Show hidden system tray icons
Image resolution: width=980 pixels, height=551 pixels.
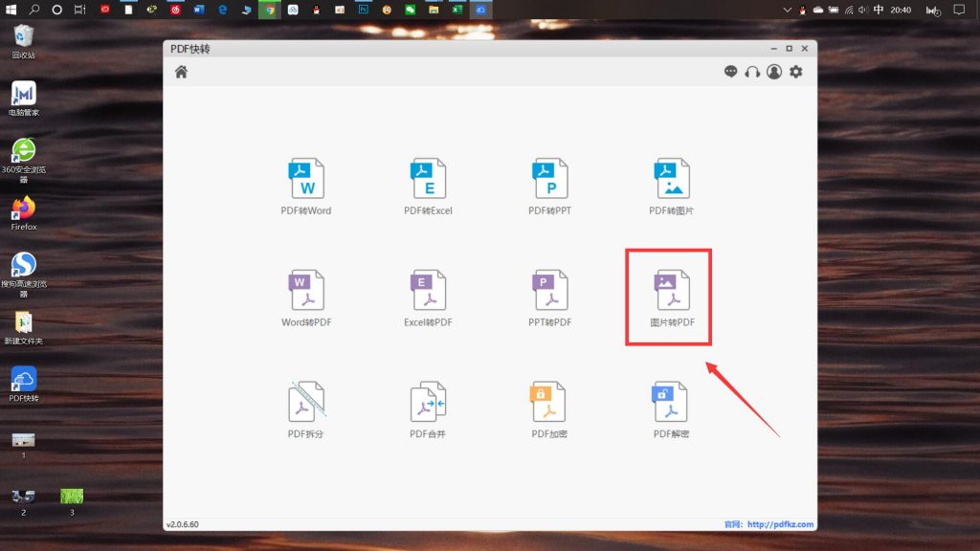point(787,10)
